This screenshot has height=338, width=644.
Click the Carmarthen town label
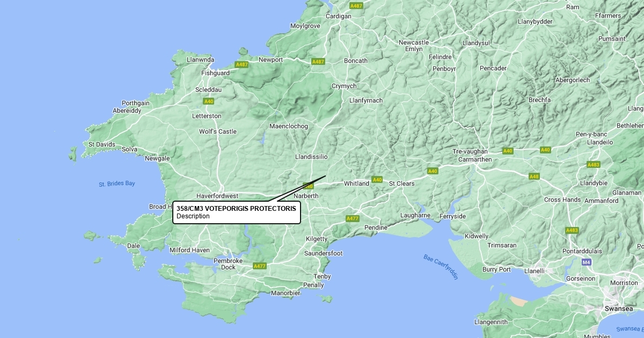click(x=474, y=159)
